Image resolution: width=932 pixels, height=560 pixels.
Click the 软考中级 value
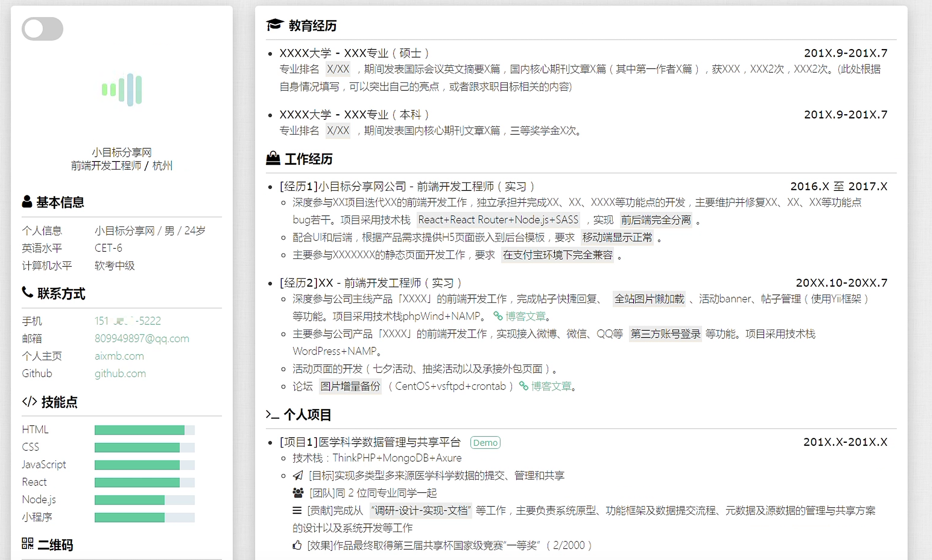115,266
